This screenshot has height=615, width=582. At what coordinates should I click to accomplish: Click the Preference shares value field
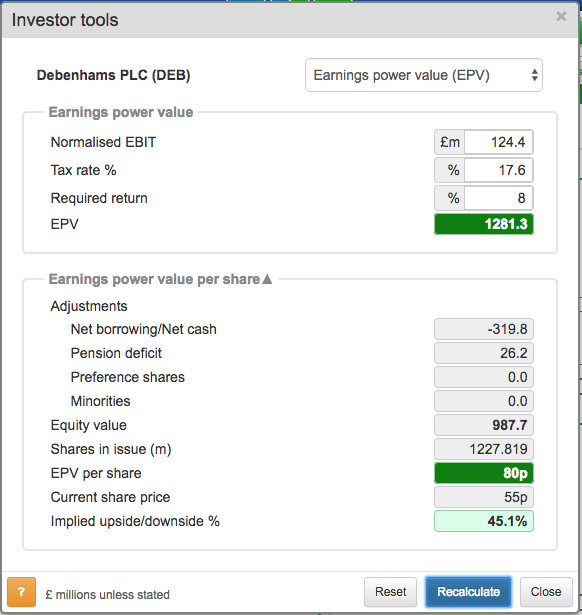tap(484, 377)
